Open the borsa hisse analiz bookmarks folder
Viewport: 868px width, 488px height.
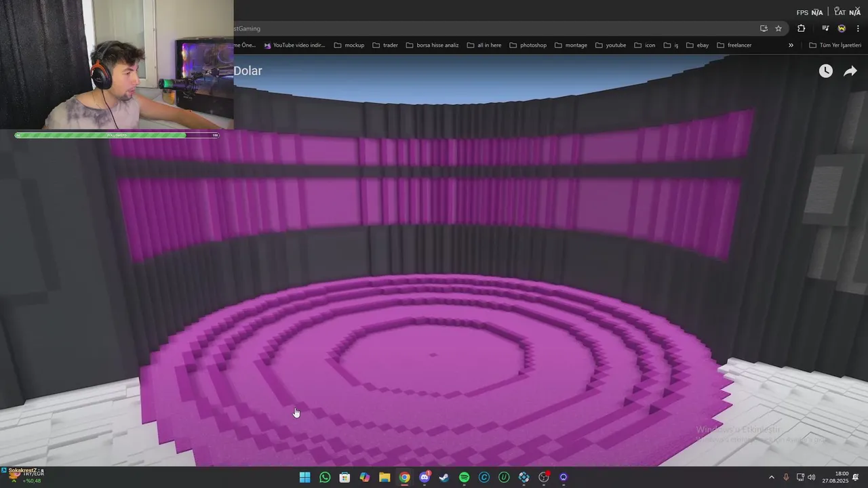433,45
